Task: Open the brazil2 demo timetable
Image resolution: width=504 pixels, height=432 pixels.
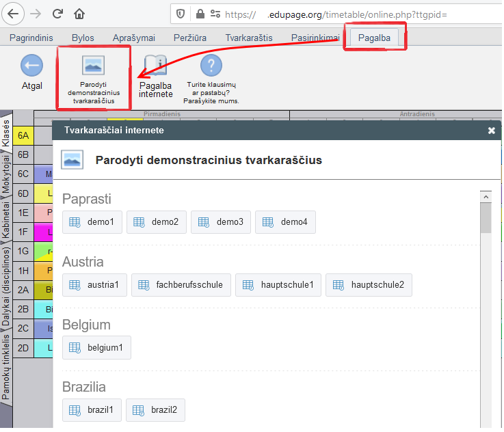Action: tap(155, 410)
